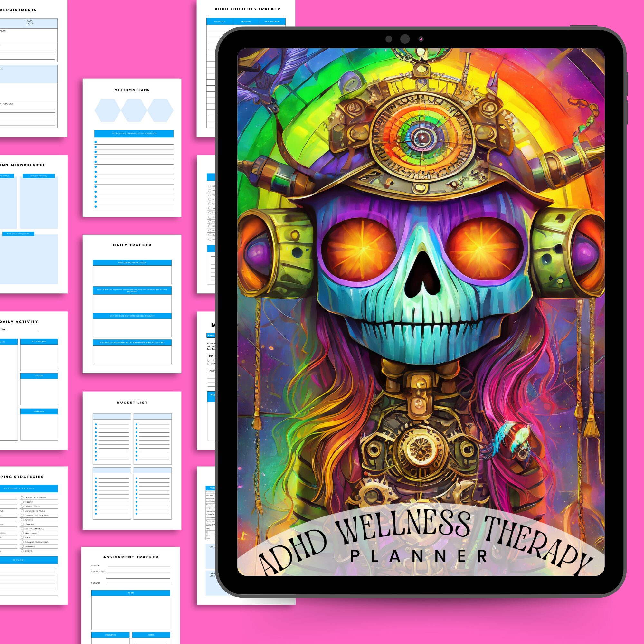644x644 pixels.
Task: Select the How Are You Feeling Today header
Action: tap(132, 263)
